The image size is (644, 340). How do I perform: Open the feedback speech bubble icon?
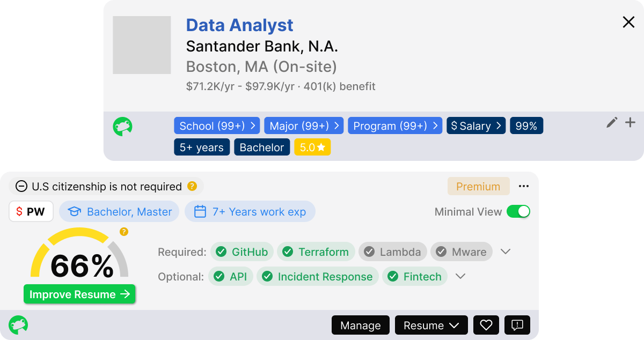pyautogui.click(x=517, y=325)
